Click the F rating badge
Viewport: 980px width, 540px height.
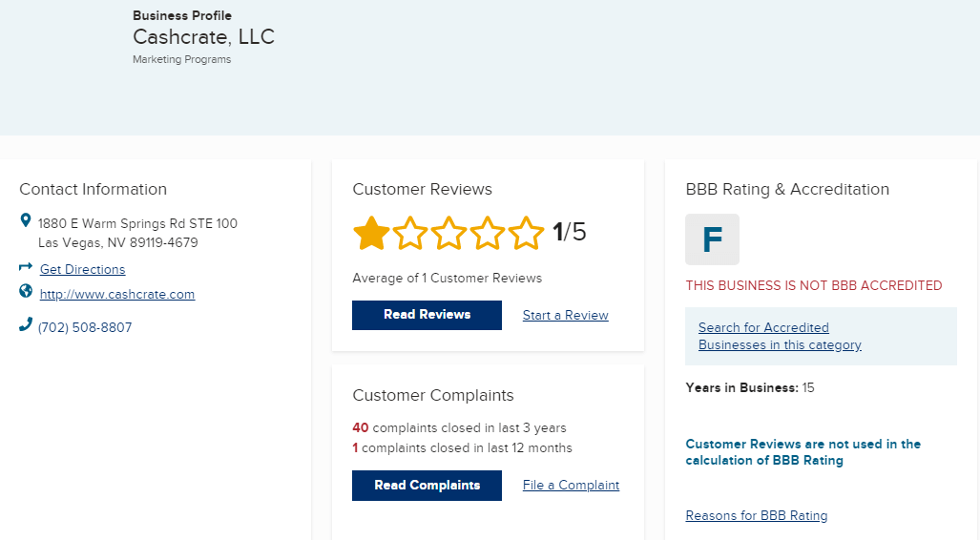click(712, 239)
